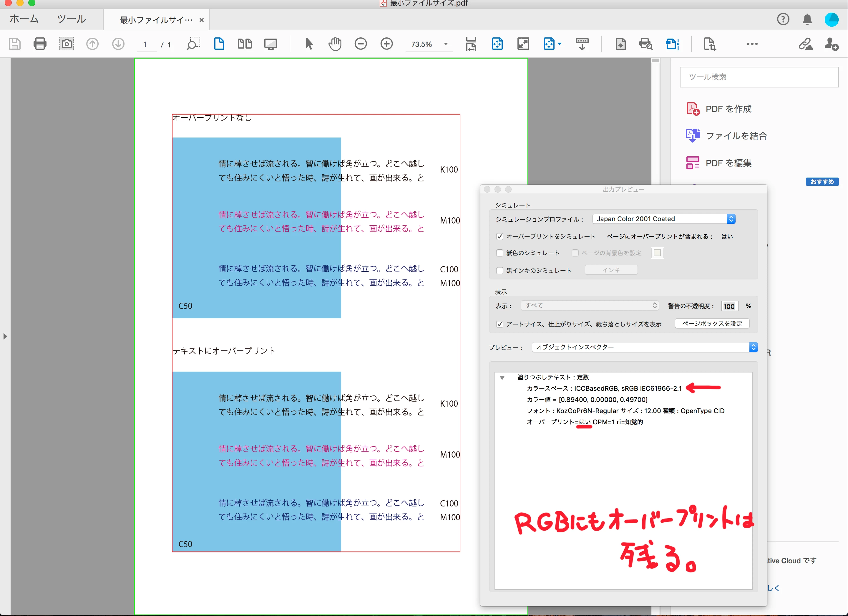Open the More tools ellipsis icon
The height and width of the screenshot is (616, 848).
(x=752, y=44)
